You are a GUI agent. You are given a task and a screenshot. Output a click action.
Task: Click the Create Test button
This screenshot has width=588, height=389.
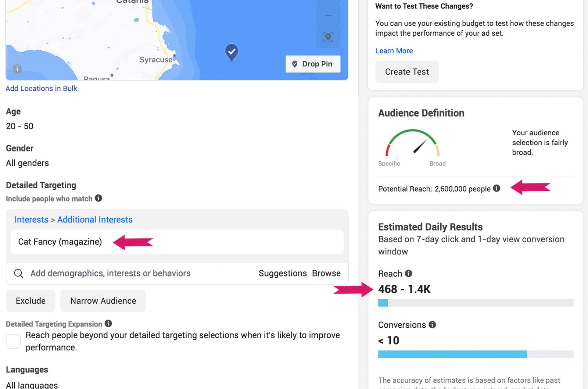[406, 72]
